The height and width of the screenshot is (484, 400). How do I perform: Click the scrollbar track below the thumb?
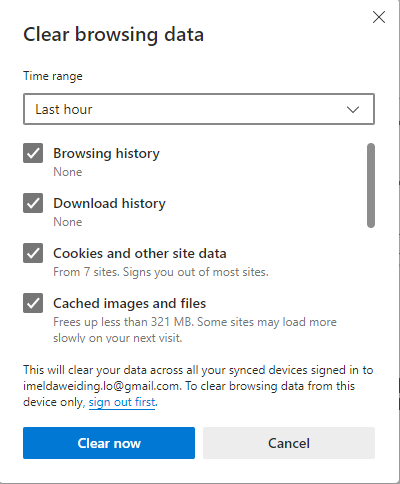click(x=371, y=283)
